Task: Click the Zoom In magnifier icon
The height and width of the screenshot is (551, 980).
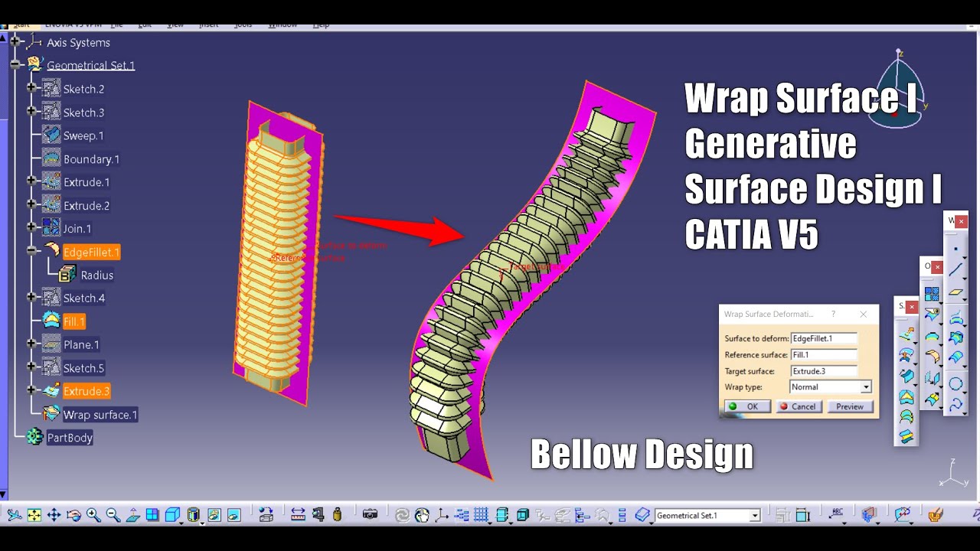Action: point(93,515)
